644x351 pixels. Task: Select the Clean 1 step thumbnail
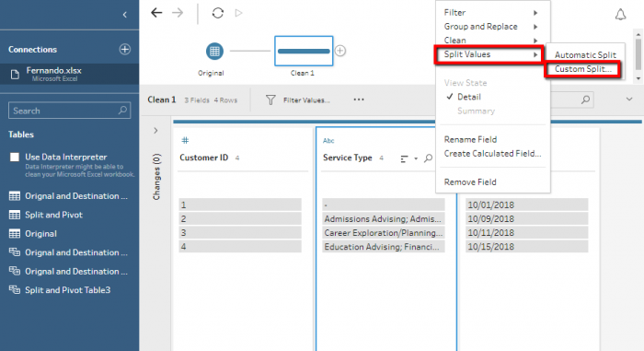(304, 51)
